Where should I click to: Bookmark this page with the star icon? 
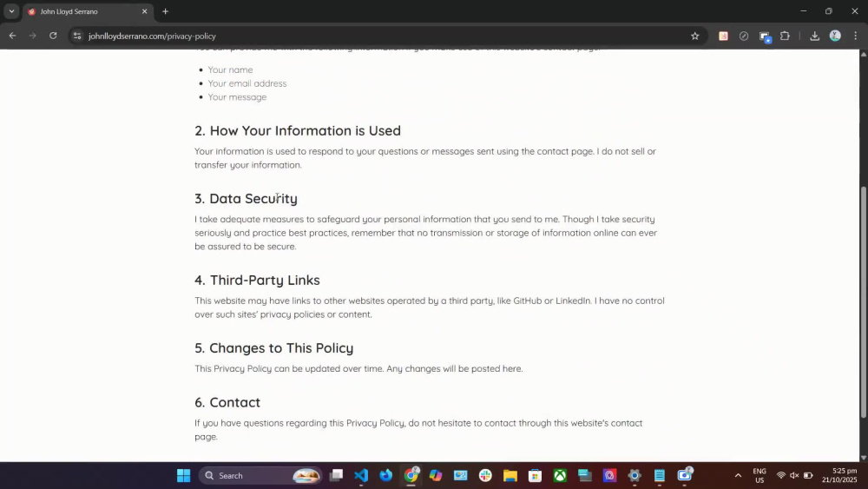coord(694,36)
